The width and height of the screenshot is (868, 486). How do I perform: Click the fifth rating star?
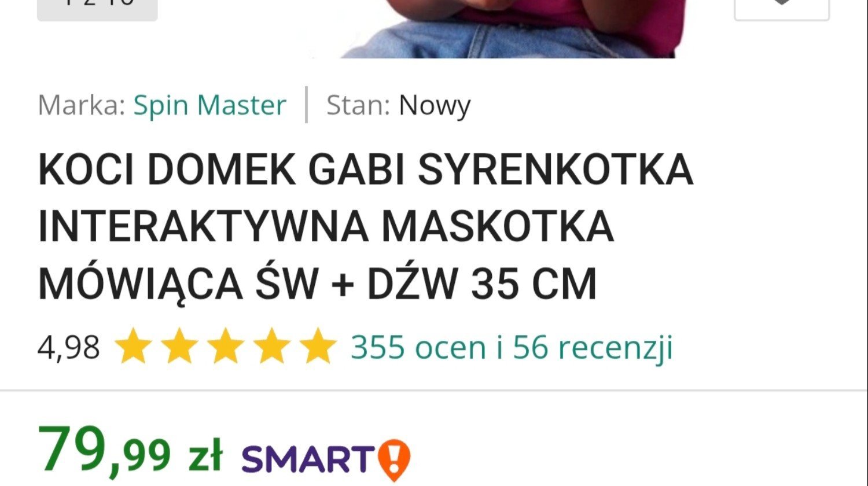(x=318, y=346)
